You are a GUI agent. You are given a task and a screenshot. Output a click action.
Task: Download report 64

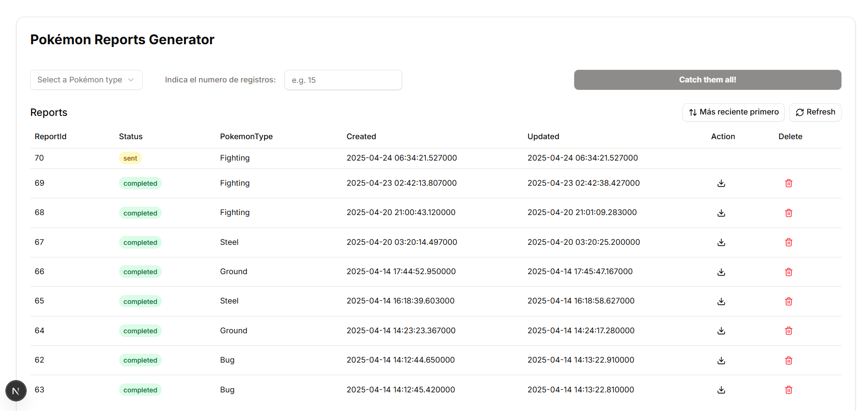pyautogui.click(x=721, y=331)
